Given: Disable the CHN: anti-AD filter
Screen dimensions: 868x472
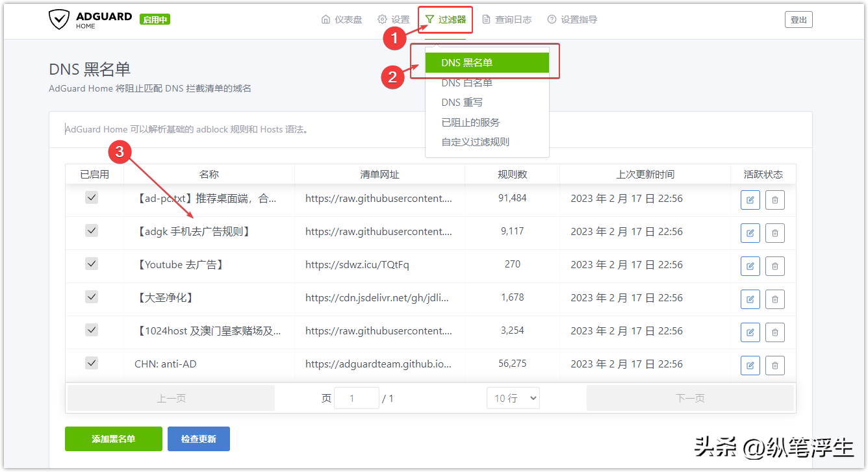Looking at the screenshot, I should coord(92,363).
